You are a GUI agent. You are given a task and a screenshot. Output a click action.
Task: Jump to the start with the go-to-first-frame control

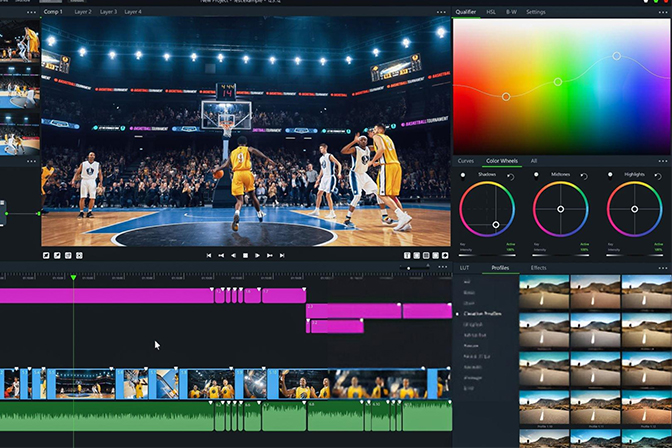pos(209,256)
